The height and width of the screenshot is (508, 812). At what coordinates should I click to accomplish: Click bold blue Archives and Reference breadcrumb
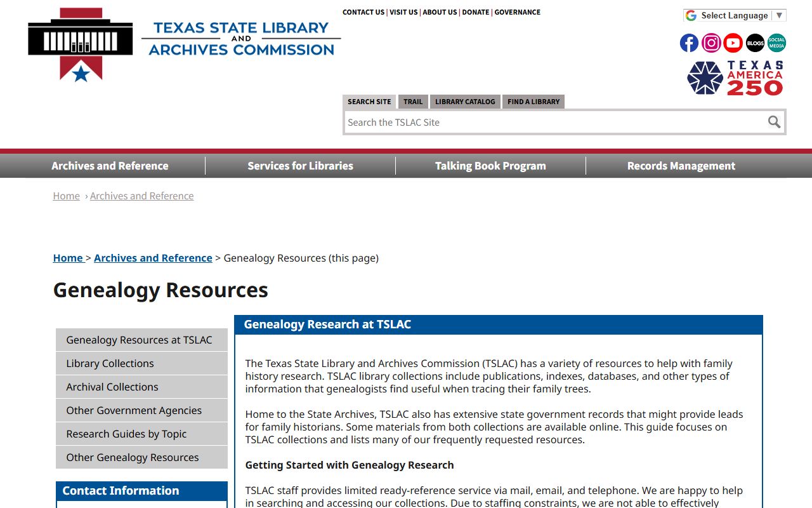[x=153, y=258]
